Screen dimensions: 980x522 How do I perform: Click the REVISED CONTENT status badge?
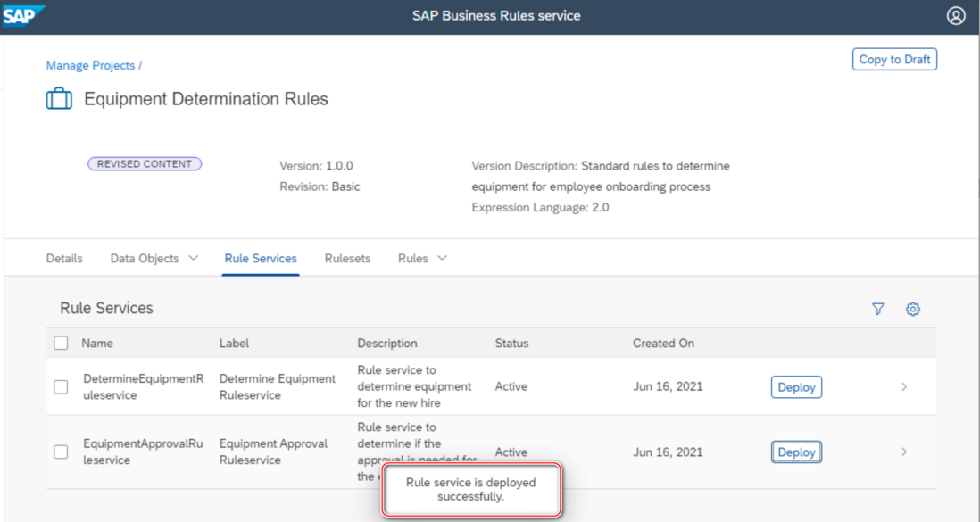[x=145, y=164]
